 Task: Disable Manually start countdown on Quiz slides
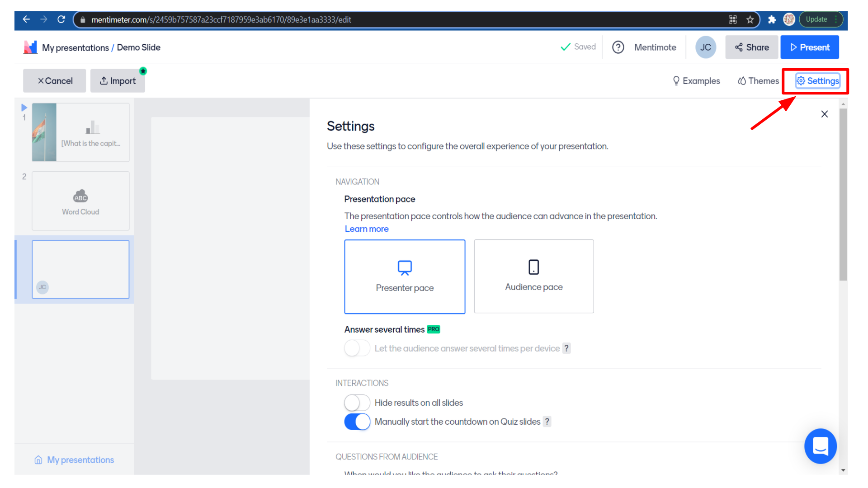[x=357, y=421]
